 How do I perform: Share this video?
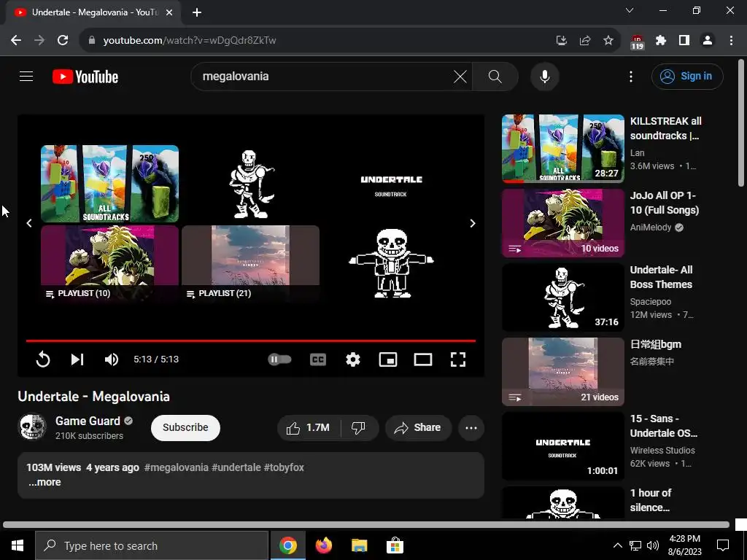tap(417, 427)
